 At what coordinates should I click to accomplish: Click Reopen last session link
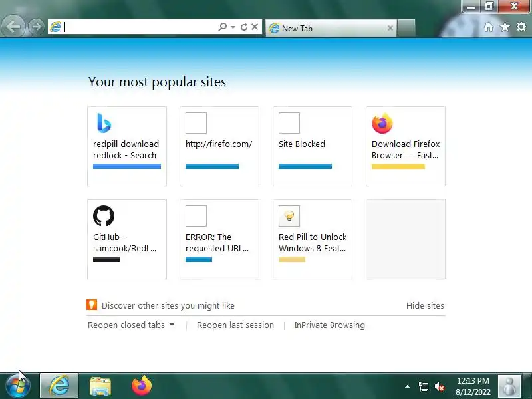click(235, 325)
